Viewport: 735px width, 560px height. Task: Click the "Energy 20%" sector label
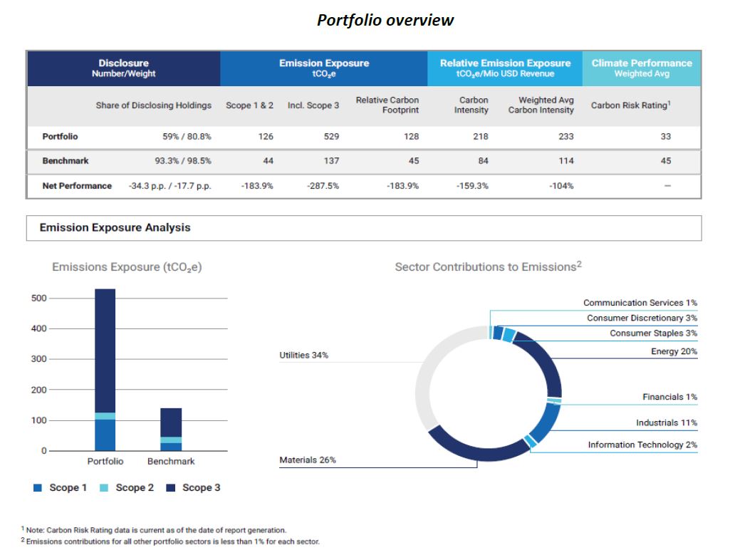tap(674, 351)
